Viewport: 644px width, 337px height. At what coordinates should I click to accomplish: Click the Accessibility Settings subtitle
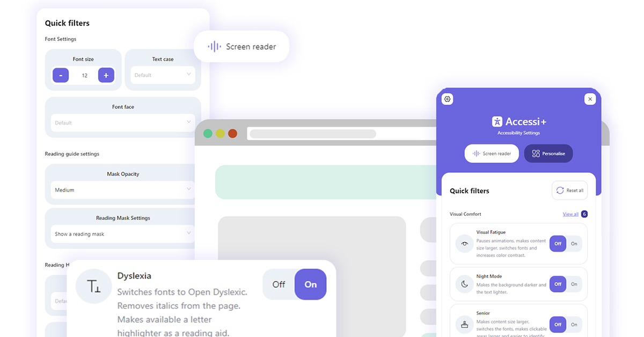coord(518,133)
